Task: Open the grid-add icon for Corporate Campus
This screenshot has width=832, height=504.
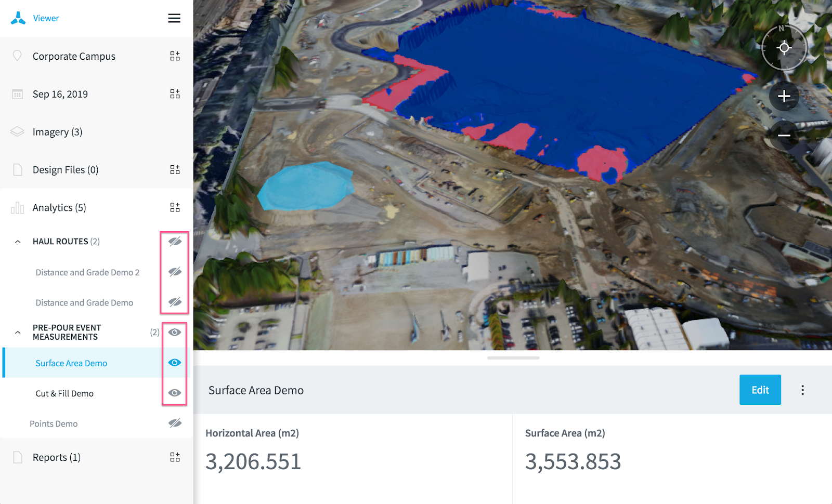Action: [175, 56]
